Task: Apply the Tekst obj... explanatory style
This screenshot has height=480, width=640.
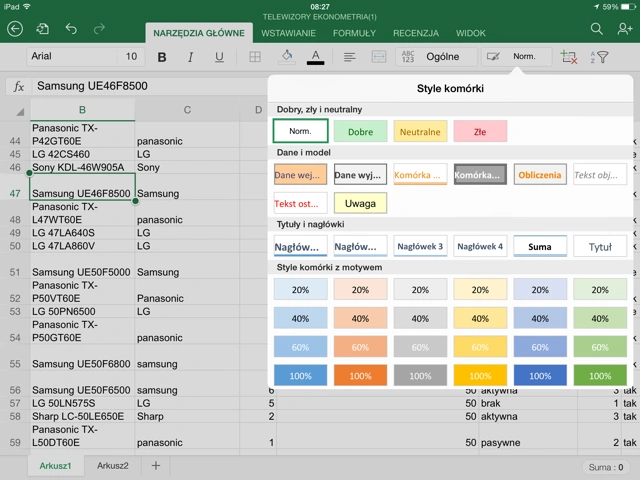Action: click(600, 175)
